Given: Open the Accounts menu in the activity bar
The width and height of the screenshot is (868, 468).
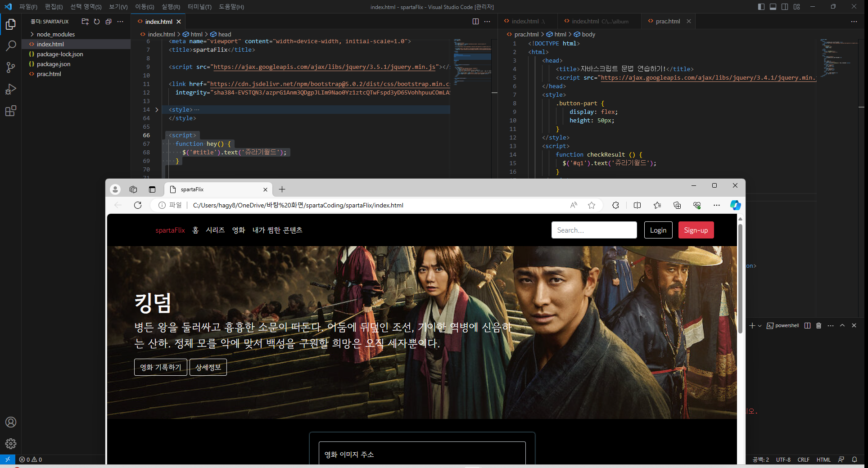Looking at the screenshot, I should pyautogui.click(x=11, y=422).
